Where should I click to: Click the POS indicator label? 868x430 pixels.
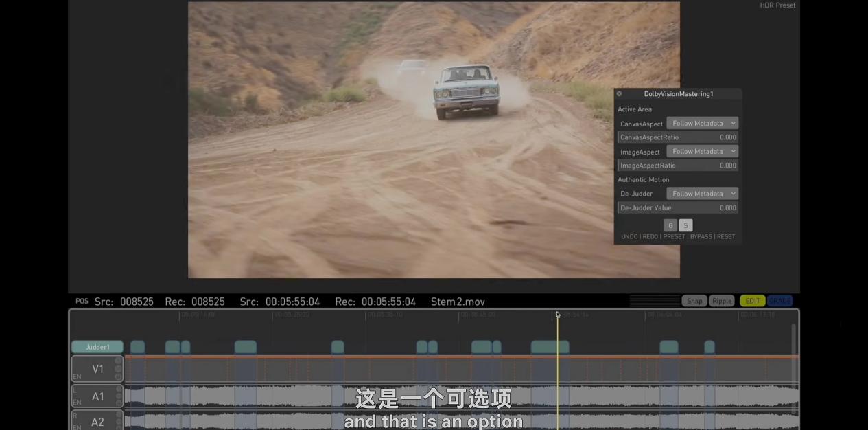82,302
